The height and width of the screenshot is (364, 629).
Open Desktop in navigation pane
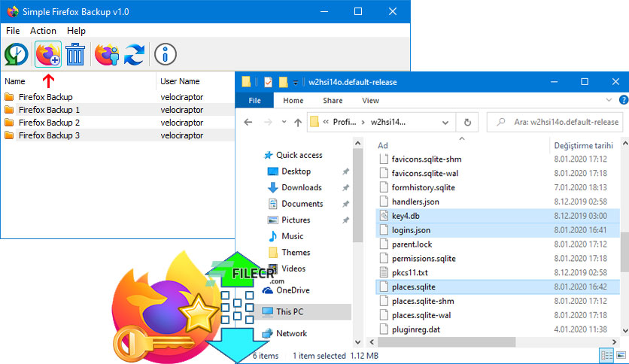[296, 171]
